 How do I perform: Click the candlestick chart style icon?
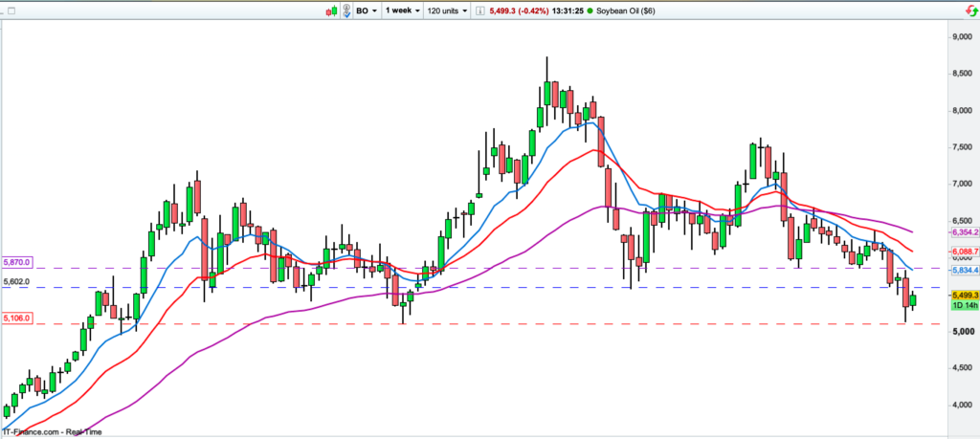pos(331,11)
